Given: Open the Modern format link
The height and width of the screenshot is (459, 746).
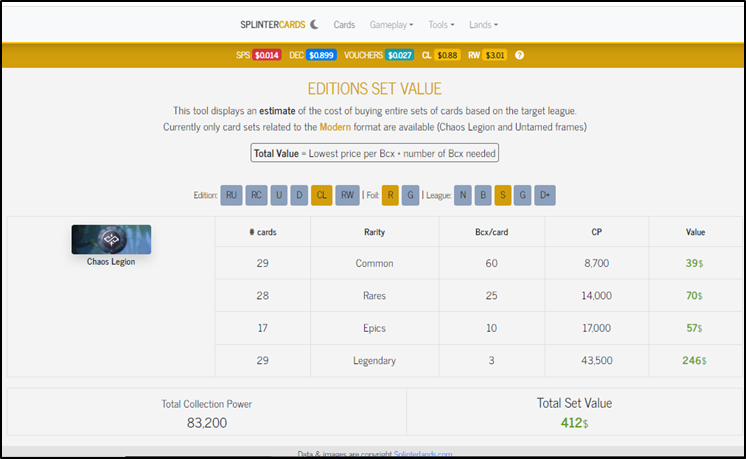Looking at the screenshot, I should click(x=335, y=127).
